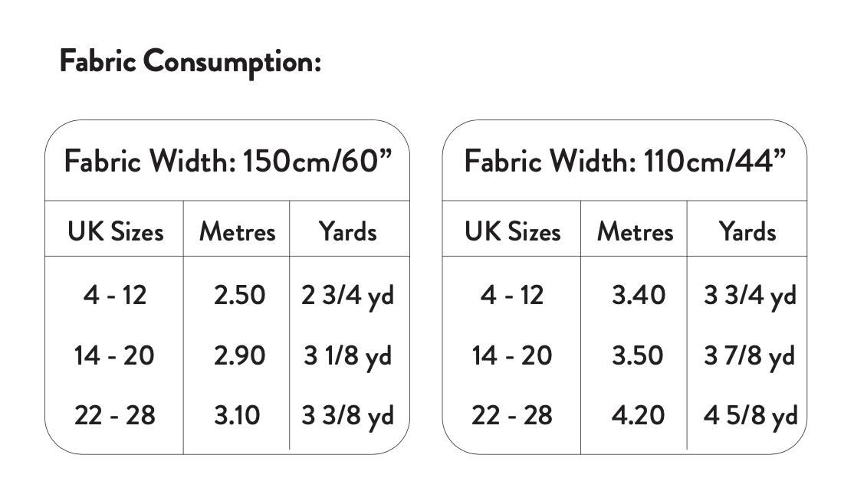Click the 3.10 metres value
Viewport: 854px width, 504px height.
click(x=237, y=415)
